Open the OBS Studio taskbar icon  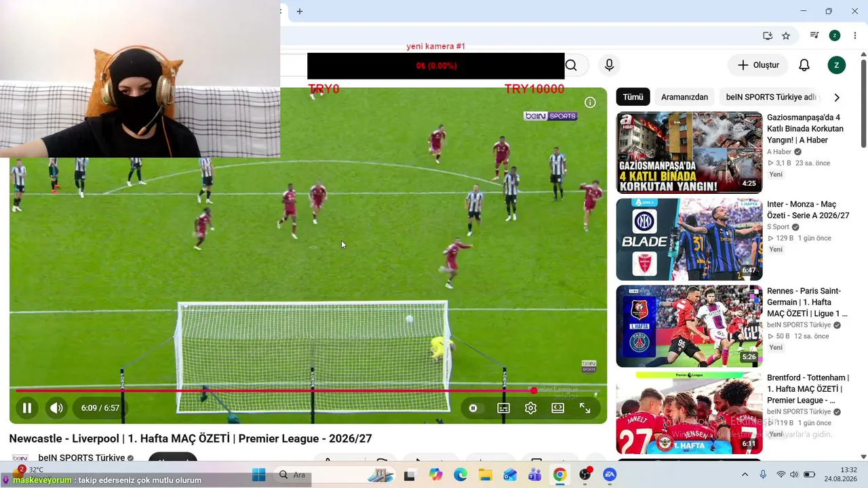[585, 475]
